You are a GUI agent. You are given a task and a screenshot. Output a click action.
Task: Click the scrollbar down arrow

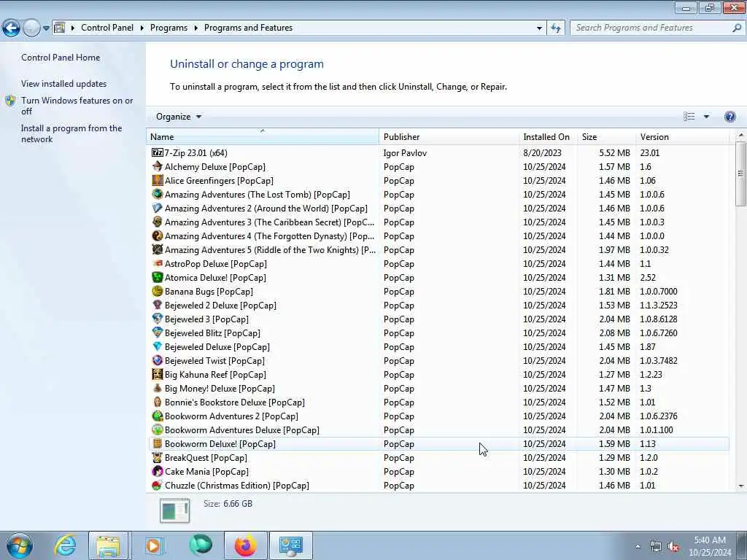point(741,486)
